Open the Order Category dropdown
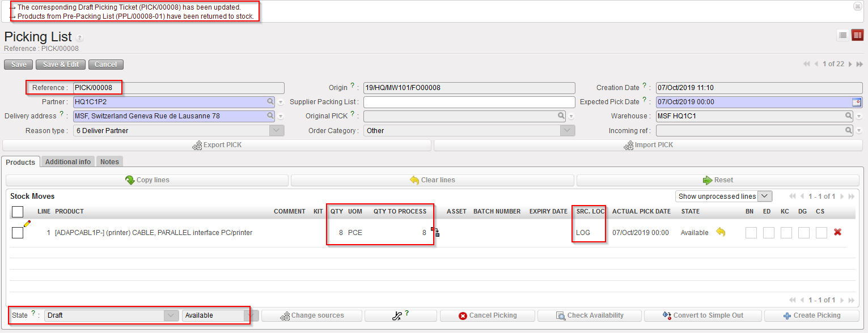The width and height of the screenshot is (868, 333). coord(568,130)
